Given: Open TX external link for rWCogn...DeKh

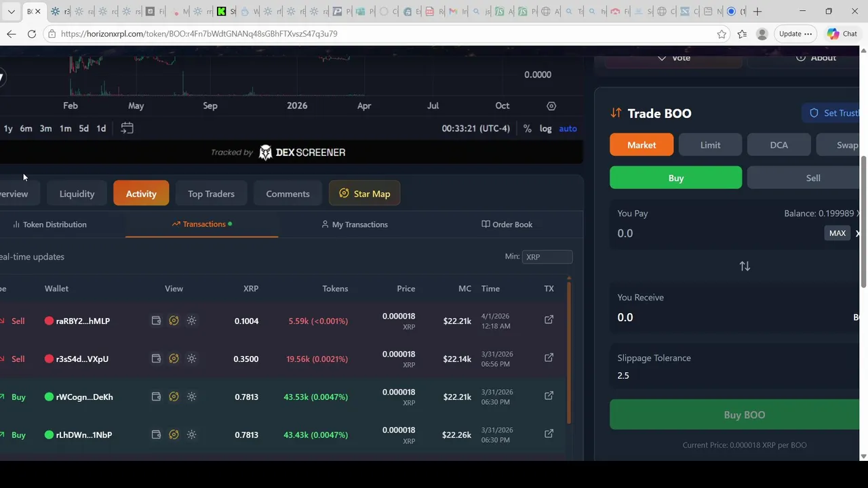Looking at the screenshot, I should coord(549,395).
